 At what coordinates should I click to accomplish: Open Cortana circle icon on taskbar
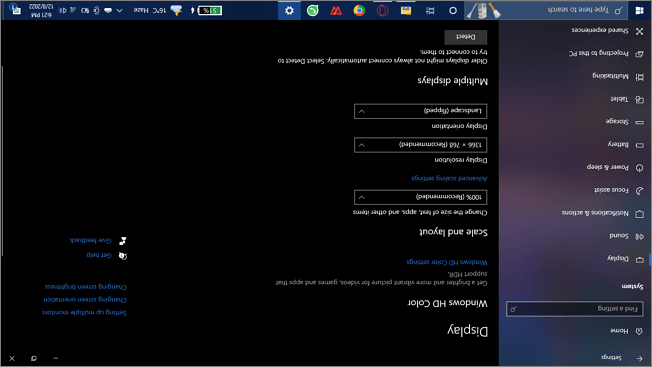point(453,11)
